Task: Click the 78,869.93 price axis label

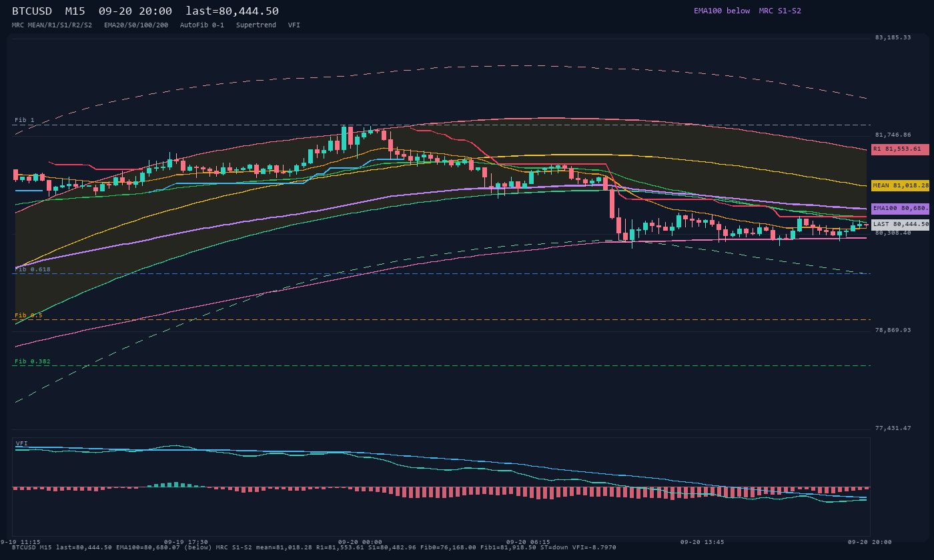Action: click(893, 330)
